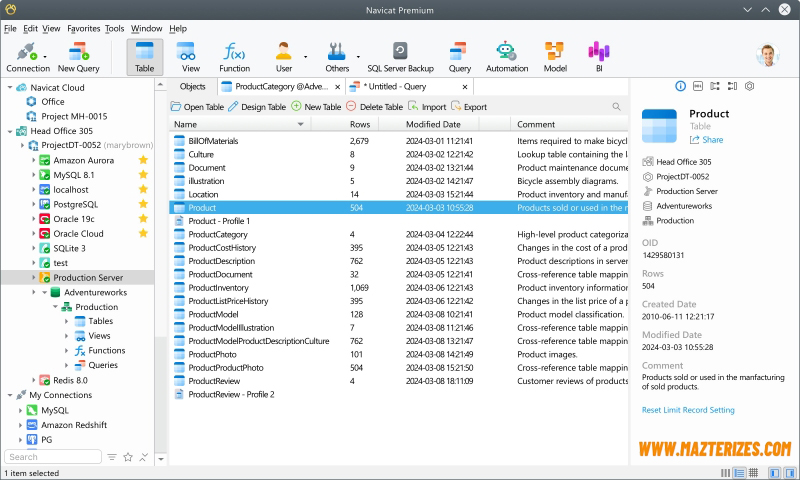Screen dimensions: 800x480
Task: Close the ProductCategory tab
Action: [337, 87]
